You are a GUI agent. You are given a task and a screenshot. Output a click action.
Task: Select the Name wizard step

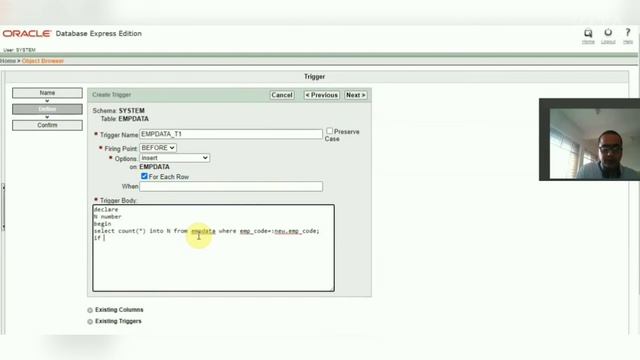tap(47, 93)
